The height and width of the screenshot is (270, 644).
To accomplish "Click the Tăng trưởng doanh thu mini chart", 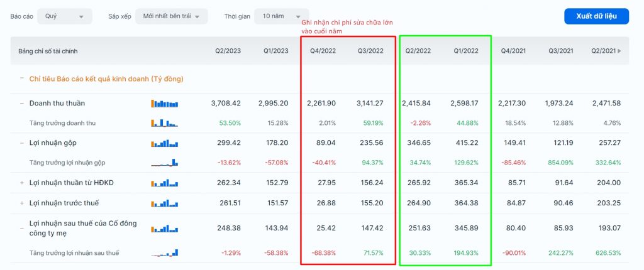I will coord(164,122).
